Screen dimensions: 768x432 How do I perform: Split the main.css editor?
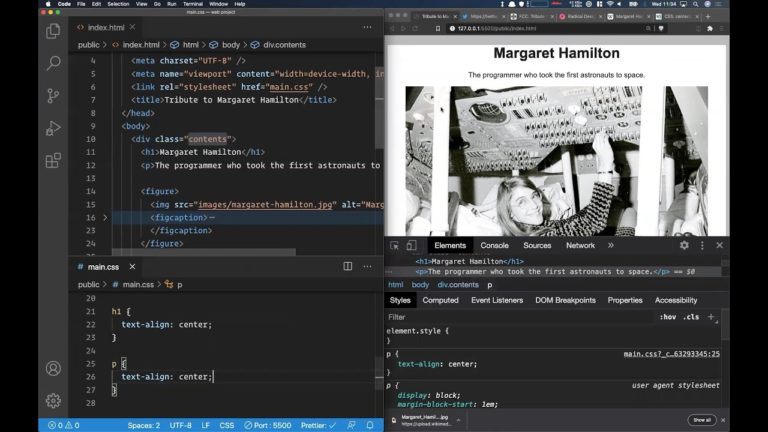[x=348, y=266]
